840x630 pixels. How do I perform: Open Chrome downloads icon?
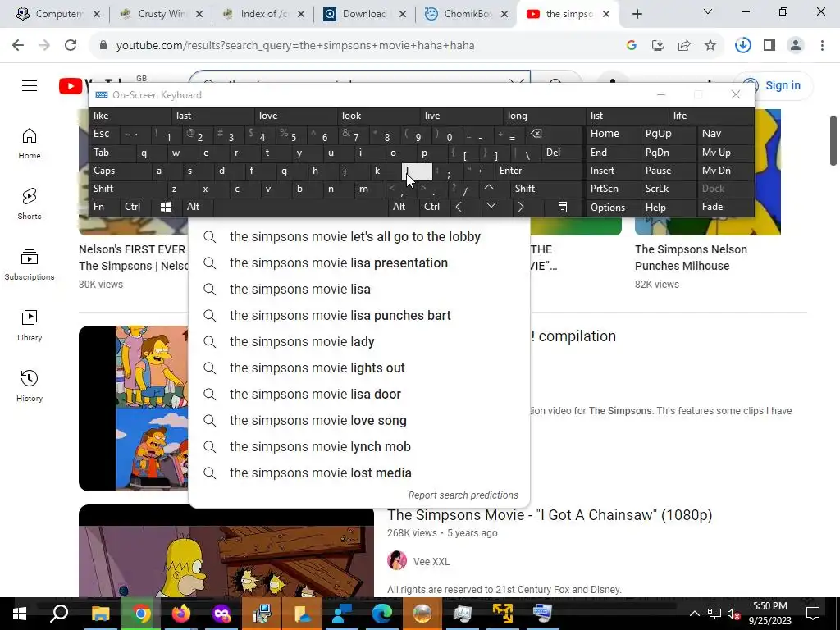pos(742,46)
